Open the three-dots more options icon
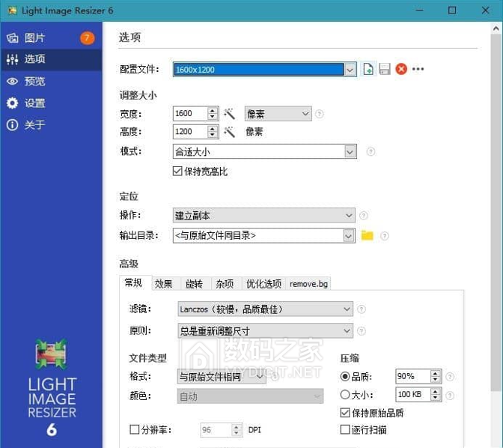The height and width of the screenshot is (448, 503). (x=418, y=70)
